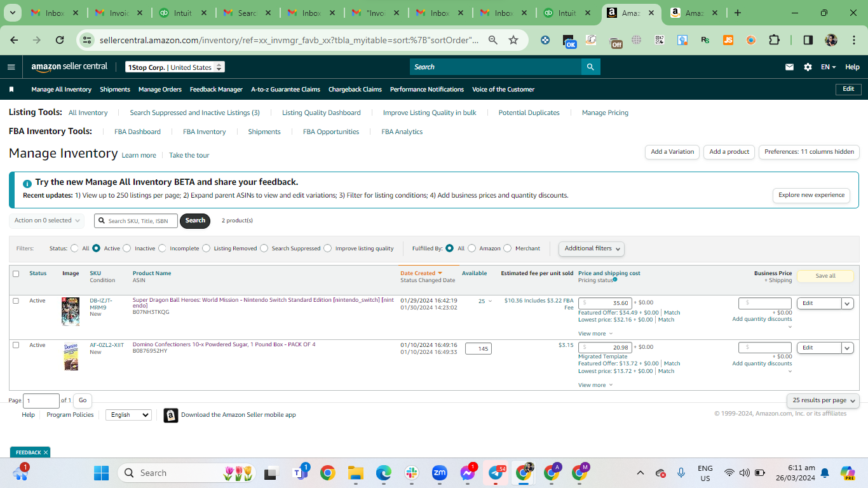
Task: Open the Chrome side panel icon
Action: (808, 40)
